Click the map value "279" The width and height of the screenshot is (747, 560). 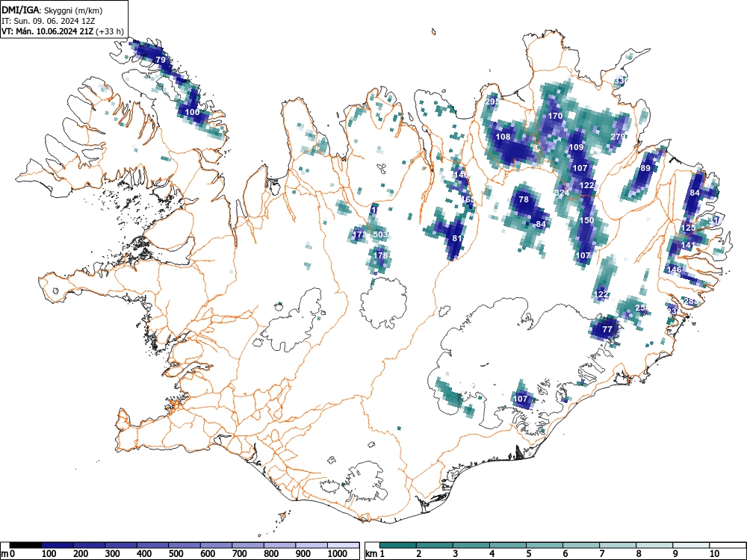click(x=618, y=137)
